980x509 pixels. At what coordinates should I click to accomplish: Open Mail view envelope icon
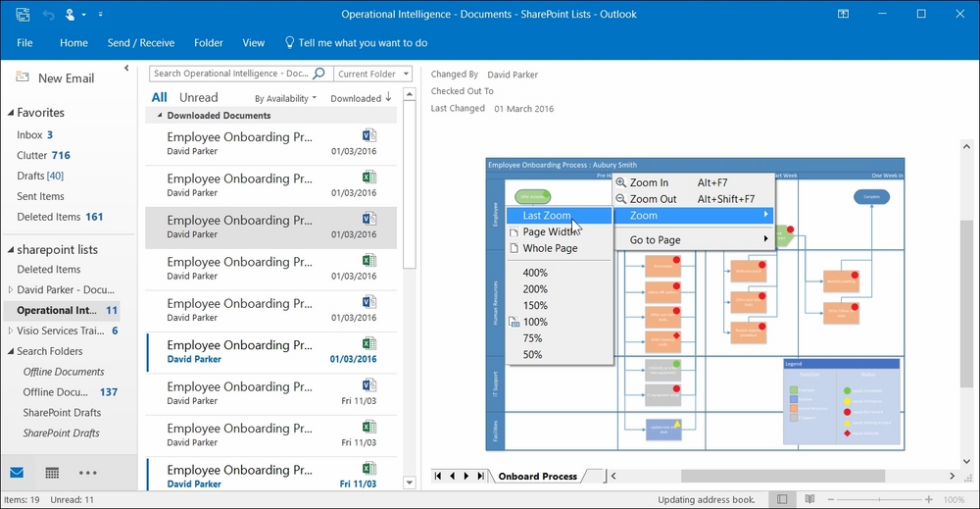click(x=17, y=473)
